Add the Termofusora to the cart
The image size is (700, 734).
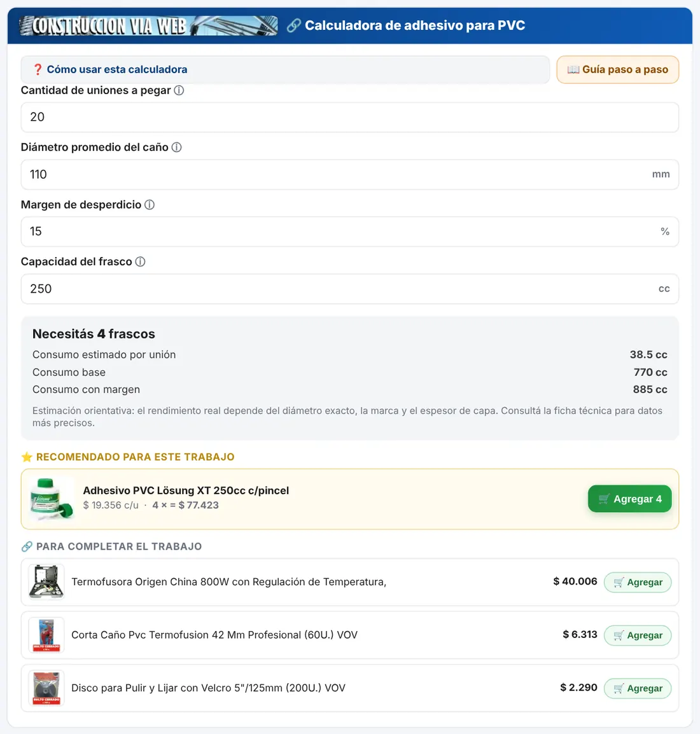[637, 583]
